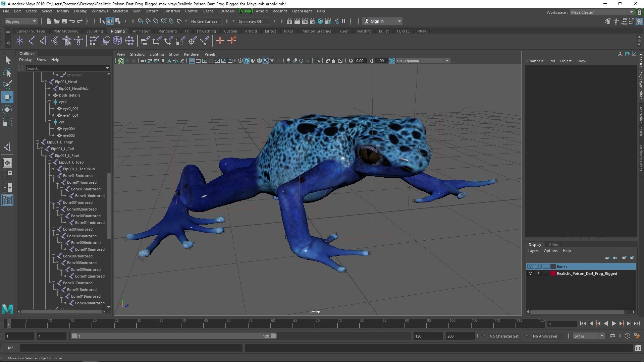Image resolution: width=644 pixels, height=362 pixels.
Task: Toggle viewport grid display
Action: pos(192,61)
